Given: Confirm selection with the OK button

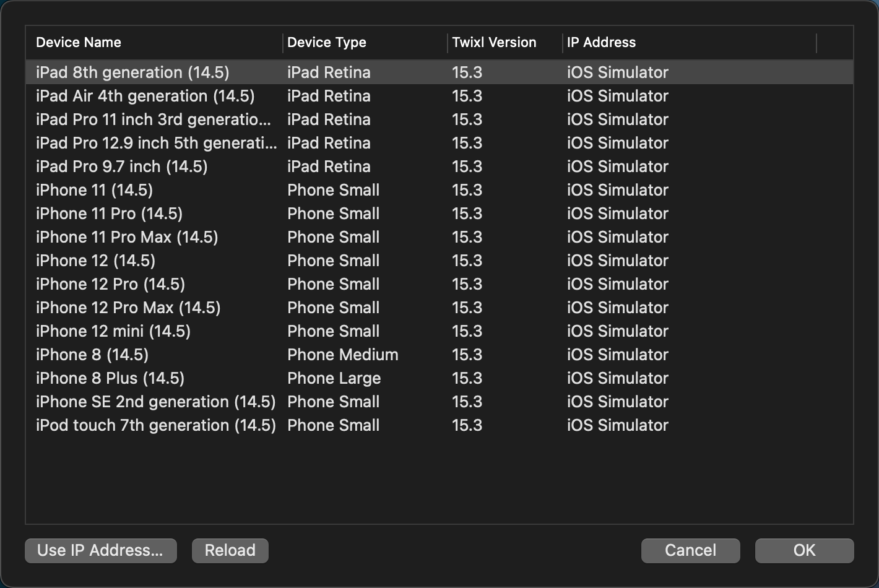Looking at the screenshot, I should tap(804, 550).
